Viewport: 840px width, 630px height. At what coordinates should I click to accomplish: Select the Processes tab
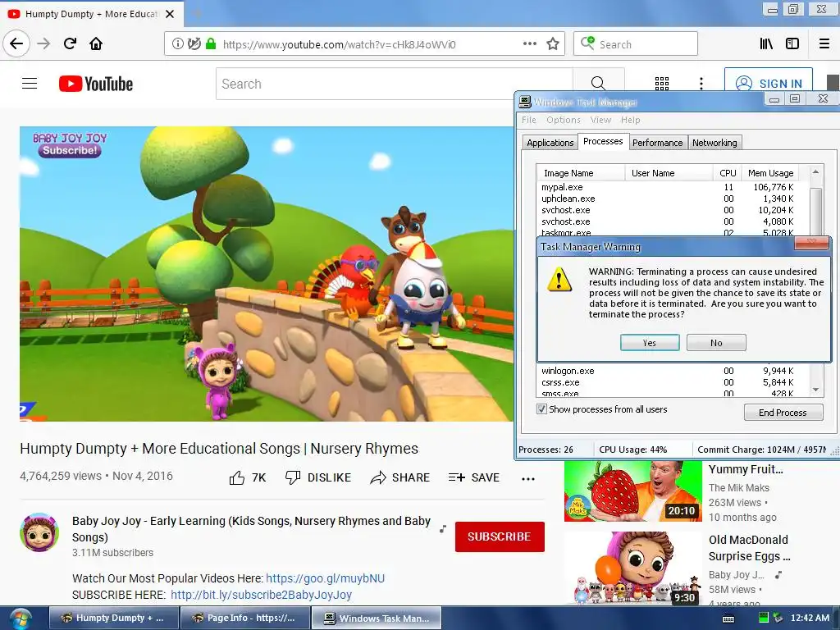pyautogui.click(x=603, y=141)
